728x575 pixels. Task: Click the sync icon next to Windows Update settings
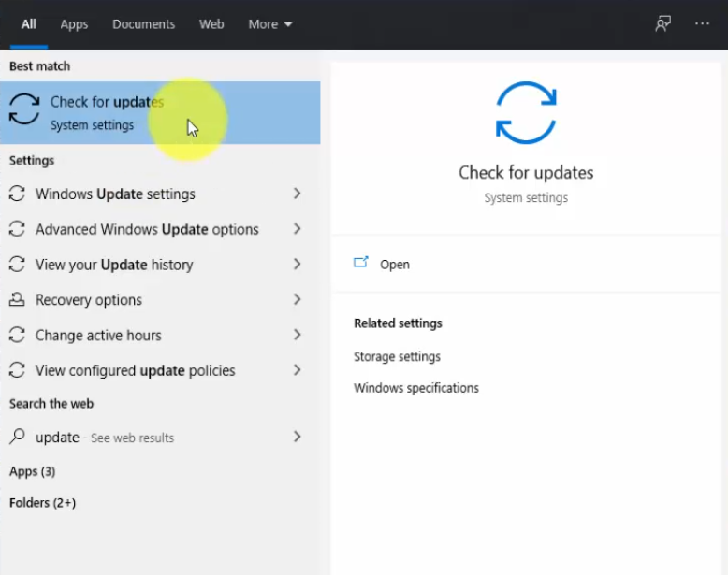click(17, 194)
